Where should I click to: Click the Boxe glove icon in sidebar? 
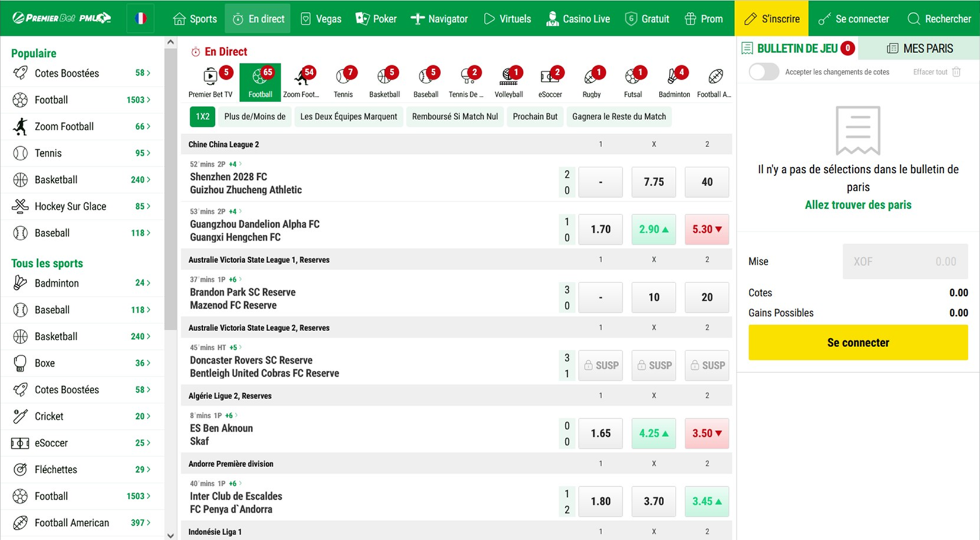pyautogui.click(x=20, y=363)
